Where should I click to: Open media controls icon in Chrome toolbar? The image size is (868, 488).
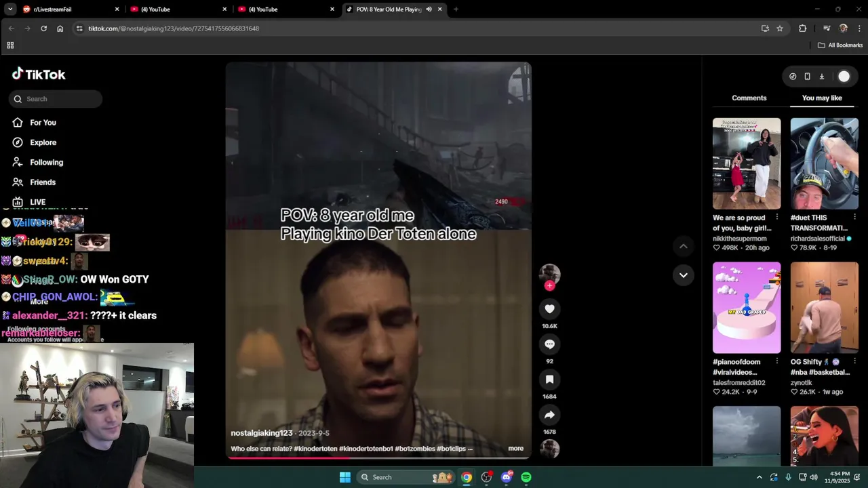[x=827, y=28]
